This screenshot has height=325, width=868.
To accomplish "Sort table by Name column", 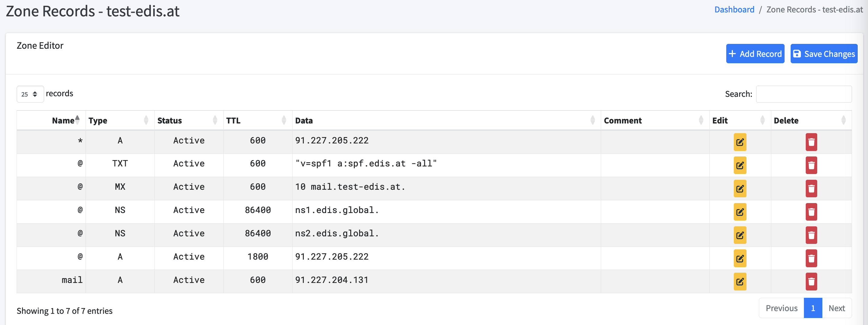I will (x=51, y=120).
